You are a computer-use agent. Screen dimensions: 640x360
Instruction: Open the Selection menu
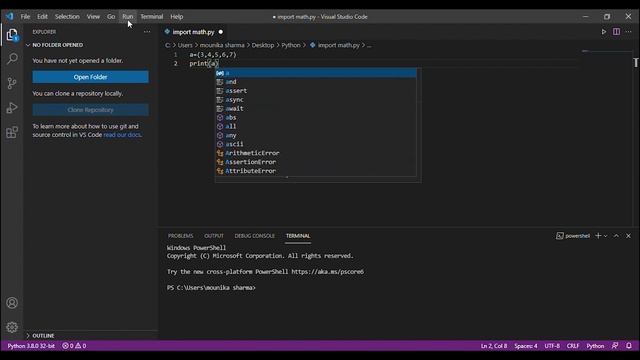(67, 17)
